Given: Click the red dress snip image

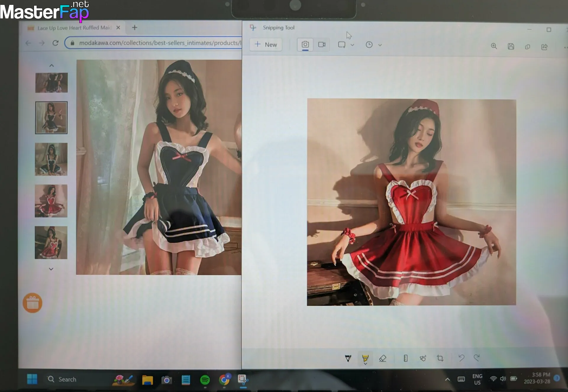Looking at the screenshot, I should (x=412, y=202).
